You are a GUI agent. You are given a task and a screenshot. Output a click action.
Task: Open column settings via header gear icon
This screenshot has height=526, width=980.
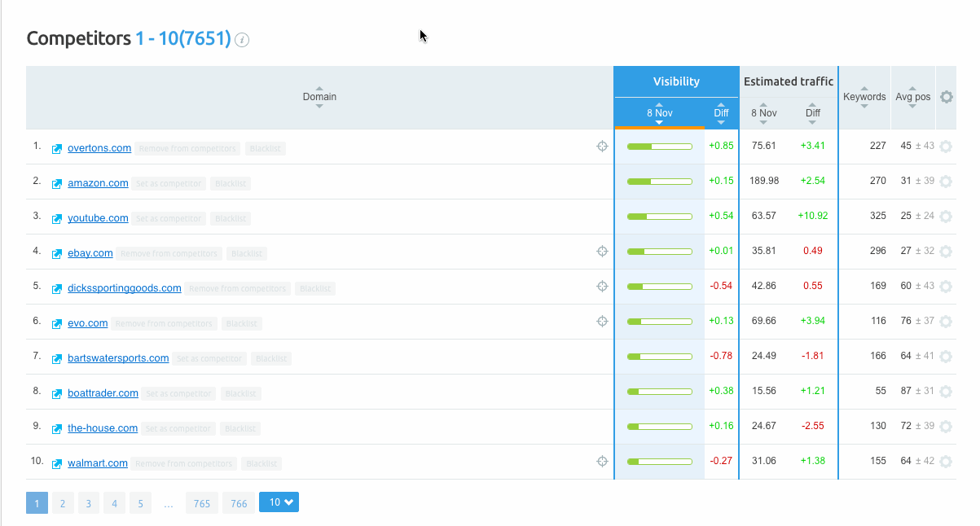point(946,96)
